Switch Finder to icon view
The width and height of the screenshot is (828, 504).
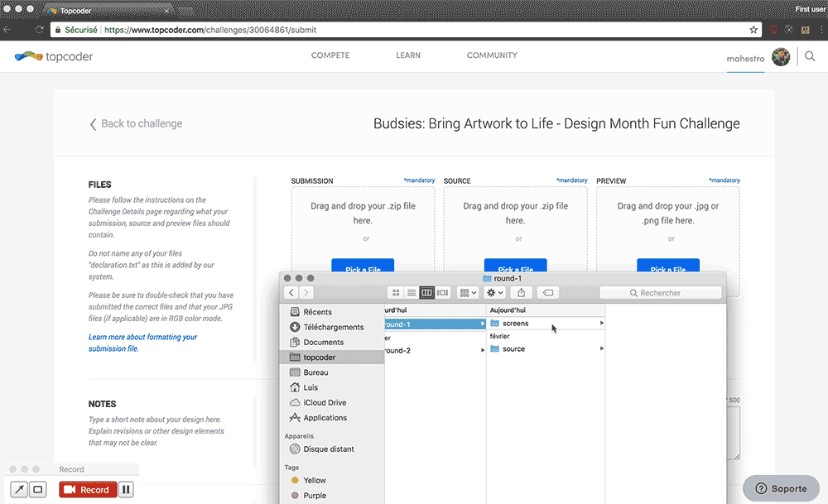click(396, 292)
